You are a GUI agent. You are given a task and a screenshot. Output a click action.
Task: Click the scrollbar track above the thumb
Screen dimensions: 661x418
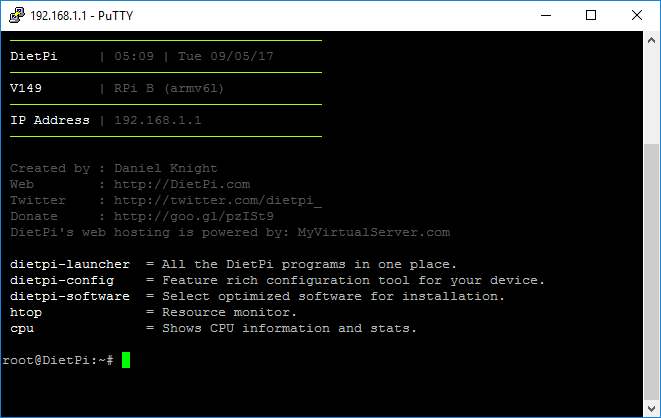[x=651, y=96]
